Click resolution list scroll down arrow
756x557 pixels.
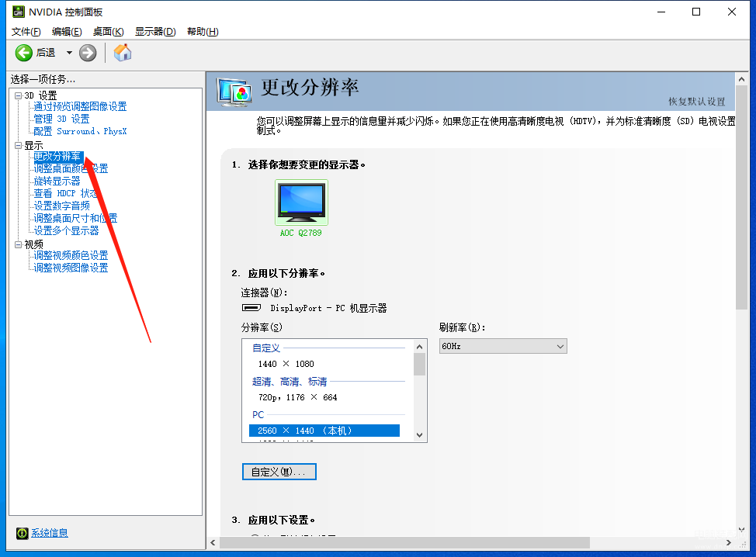click(x=419, y=435)
